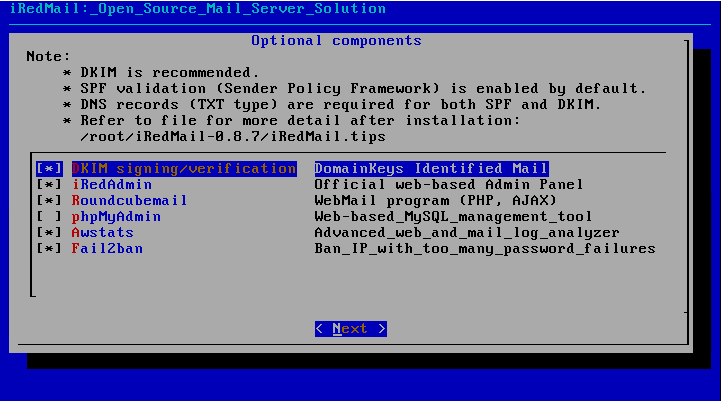
Task: Uncheck the Roundcubemail checkbox
Action: [49, 201]
